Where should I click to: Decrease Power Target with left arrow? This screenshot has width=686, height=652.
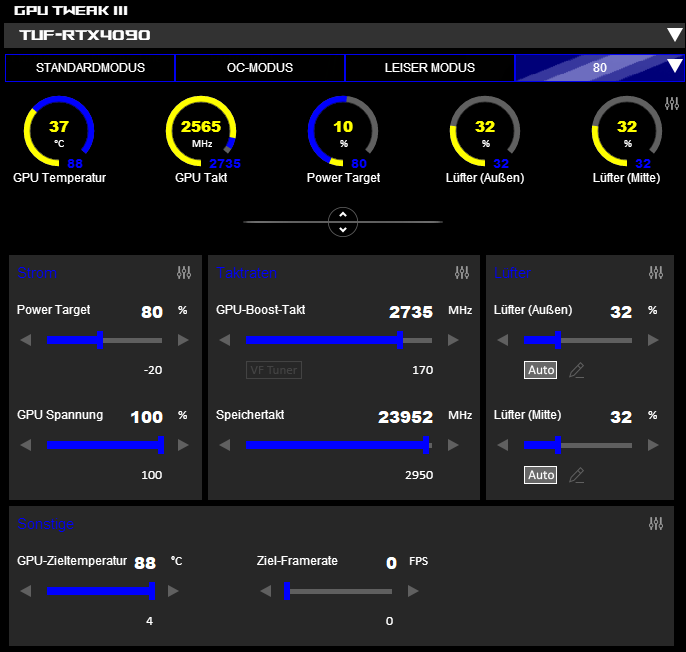pyautogui.click(x=26, y=340)
